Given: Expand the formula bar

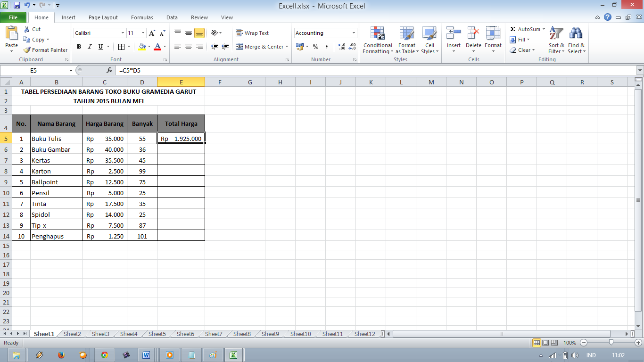Looking at the screenshot, I should (x=640, y=70).
